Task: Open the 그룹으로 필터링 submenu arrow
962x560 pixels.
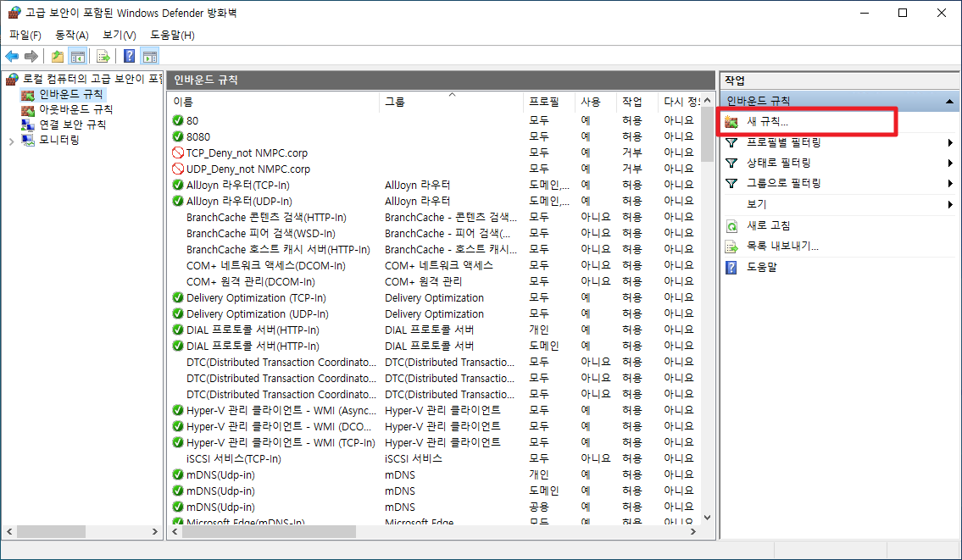Action: coord(950,183)
